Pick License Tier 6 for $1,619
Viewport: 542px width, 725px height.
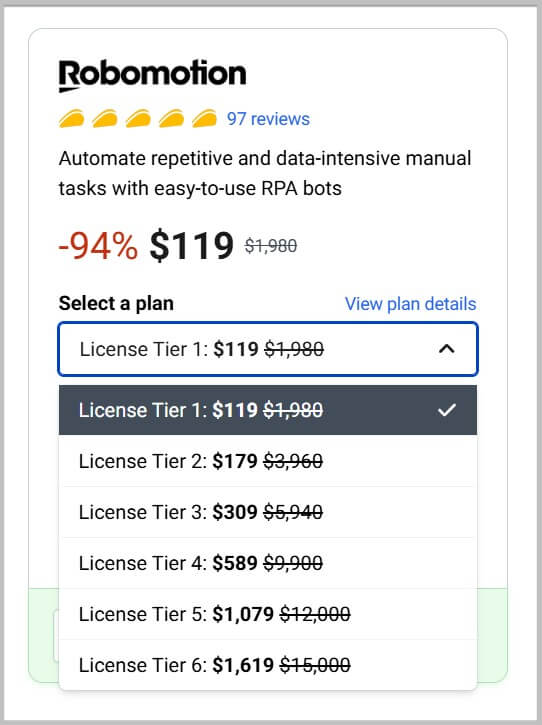[268, 665]
